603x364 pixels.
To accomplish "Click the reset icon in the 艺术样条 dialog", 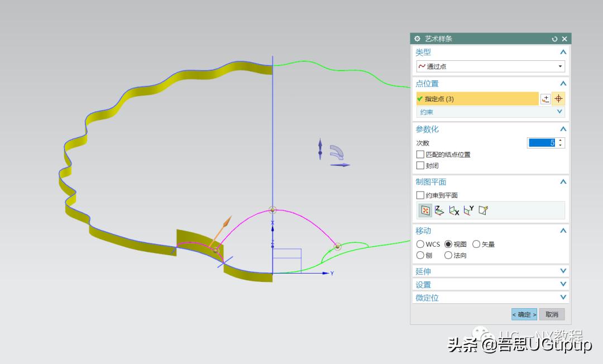I will click(554, 39).
